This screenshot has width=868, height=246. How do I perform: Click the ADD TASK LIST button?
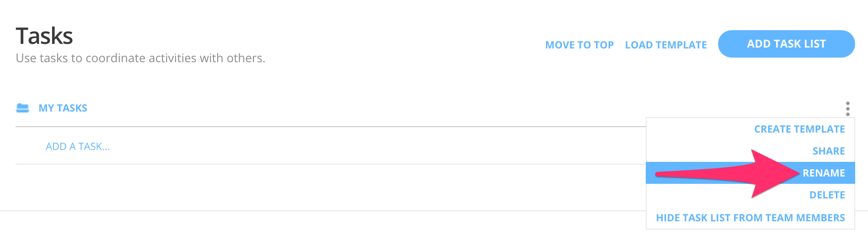[x=786, y=44]
